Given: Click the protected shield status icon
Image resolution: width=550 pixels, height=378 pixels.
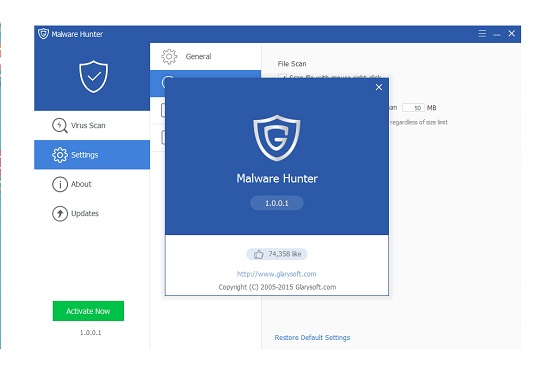Looking at the screenshot, I should [x=93, y=76].
